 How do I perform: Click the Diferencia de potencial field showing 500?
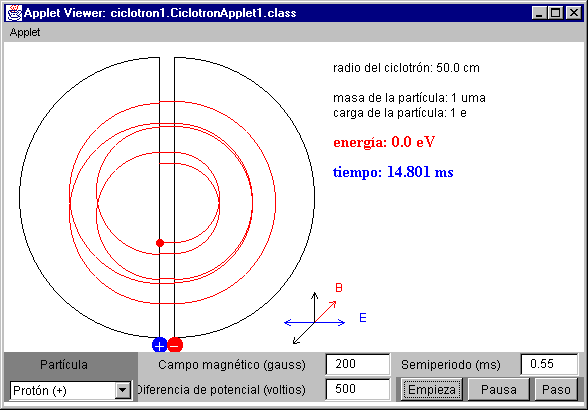pos(358,389)
